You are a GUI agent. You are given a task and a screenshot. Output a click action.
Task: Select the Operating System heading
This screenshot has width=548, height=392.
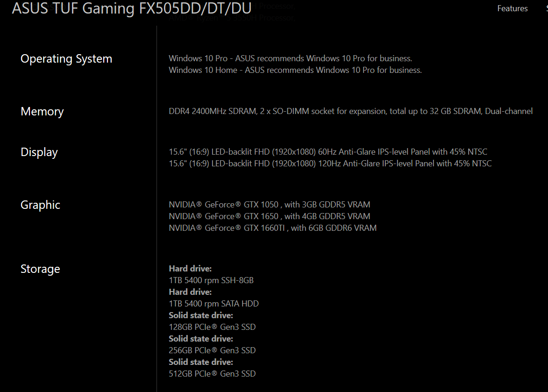66,59
